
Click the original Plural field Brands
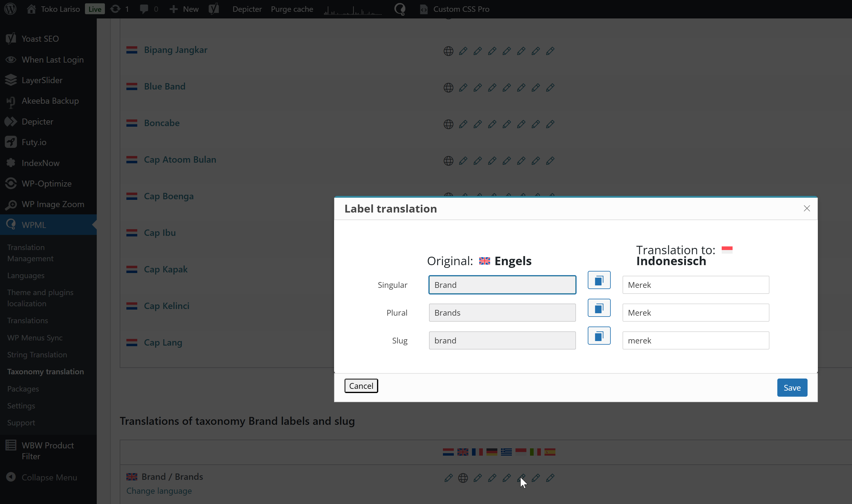(x=502, y=313)
